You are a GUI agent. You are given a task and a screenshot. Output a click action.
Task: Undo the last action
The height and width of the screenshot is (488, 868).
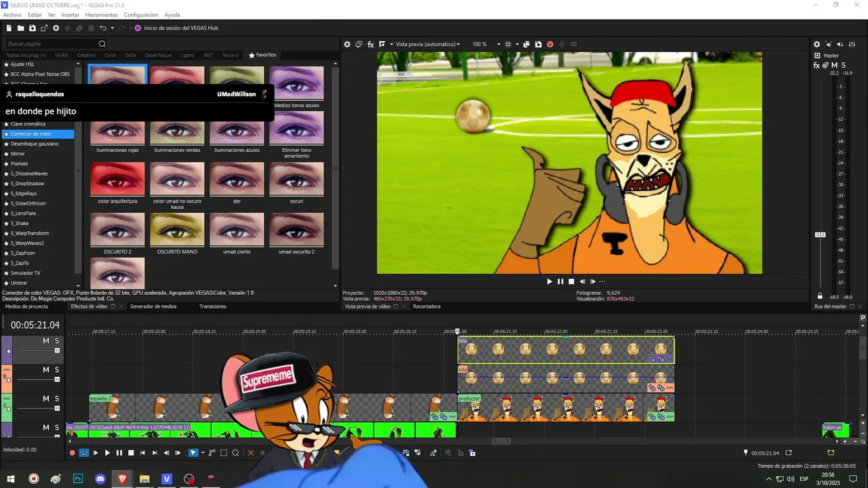[x=103, y=28]
